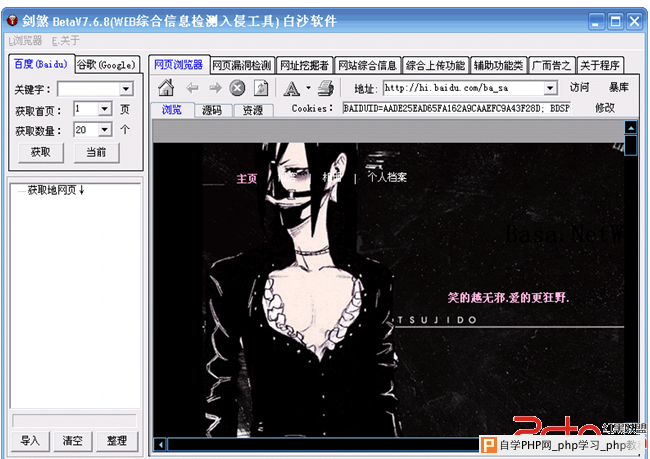Expand the 获取首页 page dropdown
Viewport: 650px width, 459px height.
tap(105, 109)
